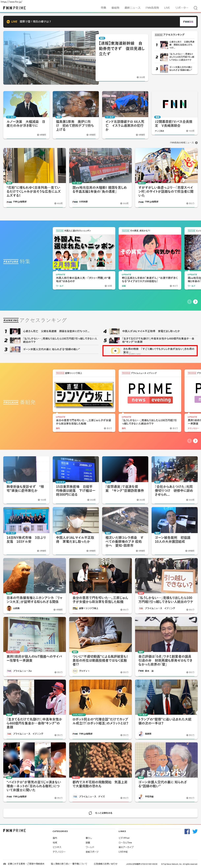Open footer category ワールド
This screenshot has width=201, height=868.
point(90,847)
